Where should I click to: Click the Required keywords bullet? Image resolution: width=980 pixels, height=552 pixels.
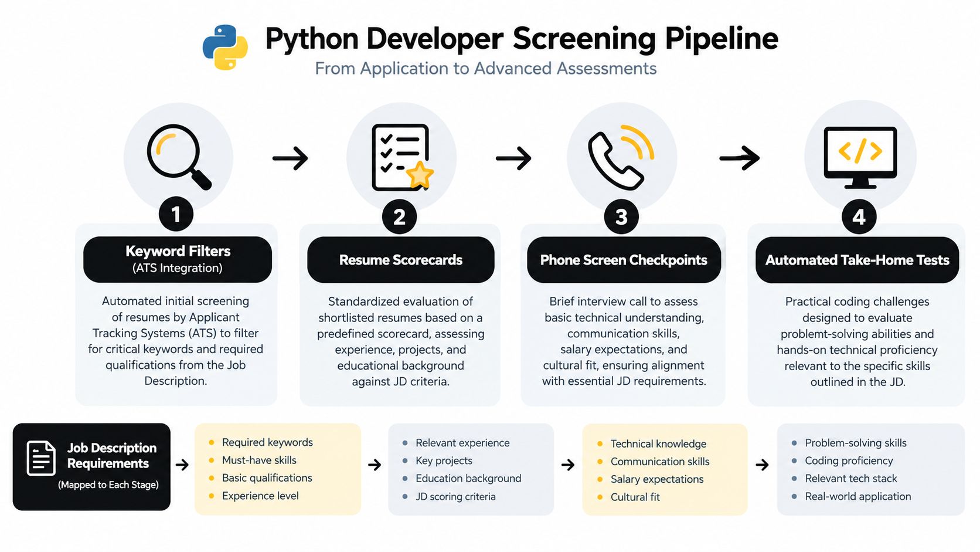(x=261, y=442)
